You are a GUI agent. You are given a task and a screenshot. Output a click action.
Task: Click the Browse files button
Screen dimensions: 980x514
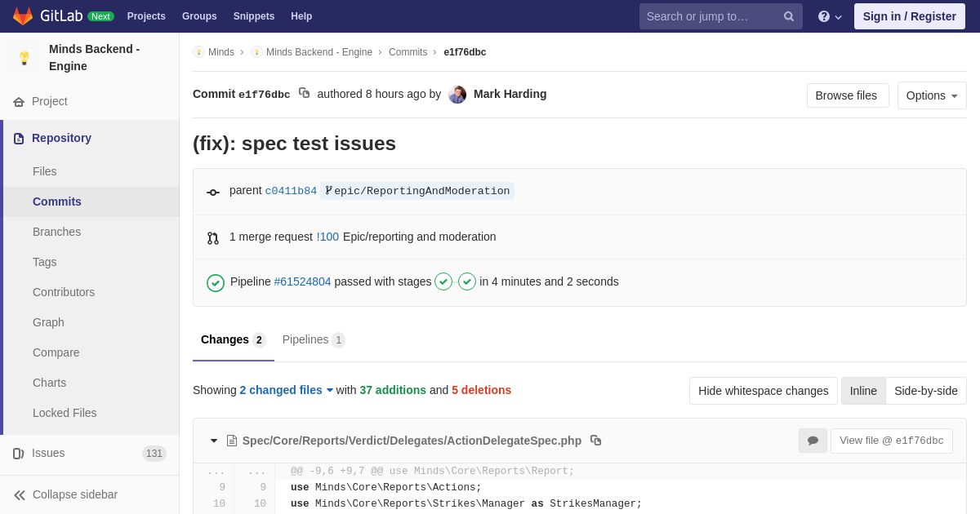[847, 95]
